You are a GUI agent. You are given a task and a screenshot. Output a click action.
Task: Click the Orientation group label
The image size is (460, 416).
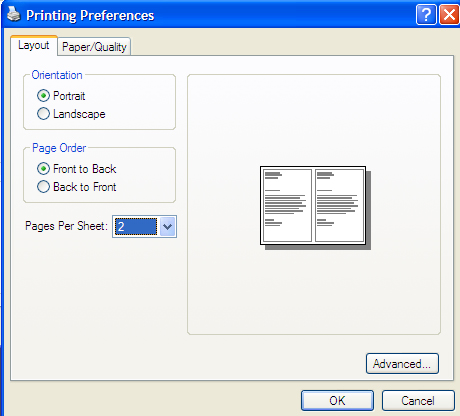tap(57, 75)
